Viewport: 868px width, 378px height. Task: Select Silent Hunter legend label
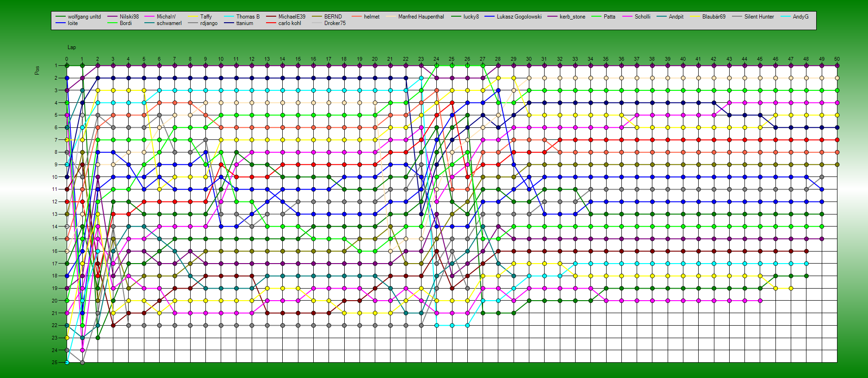[759, 17]
